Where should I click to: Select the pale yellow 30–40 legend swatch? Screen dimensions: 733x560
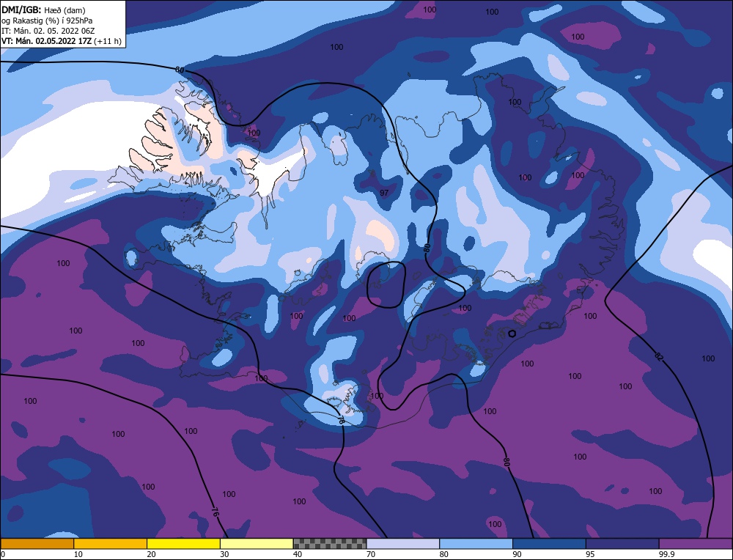[x=257, y=544]
